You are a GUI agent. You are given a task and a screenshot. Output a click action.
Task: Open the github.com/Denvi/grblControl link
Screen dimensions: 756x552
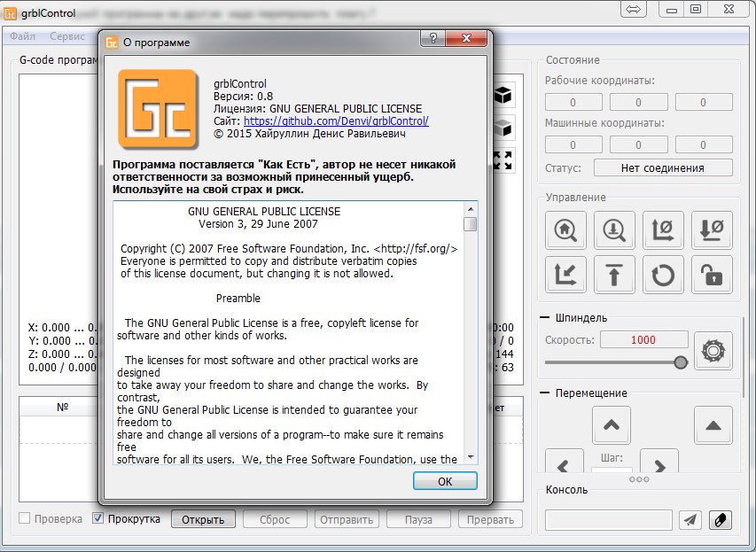[x=336, y=121]
